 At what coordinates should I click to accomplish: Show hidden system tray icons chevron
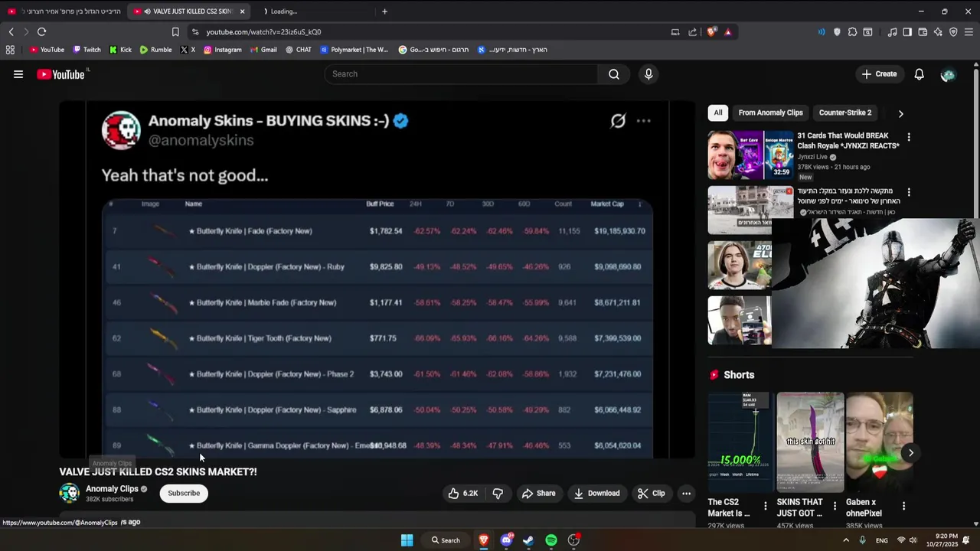point(846,540)
